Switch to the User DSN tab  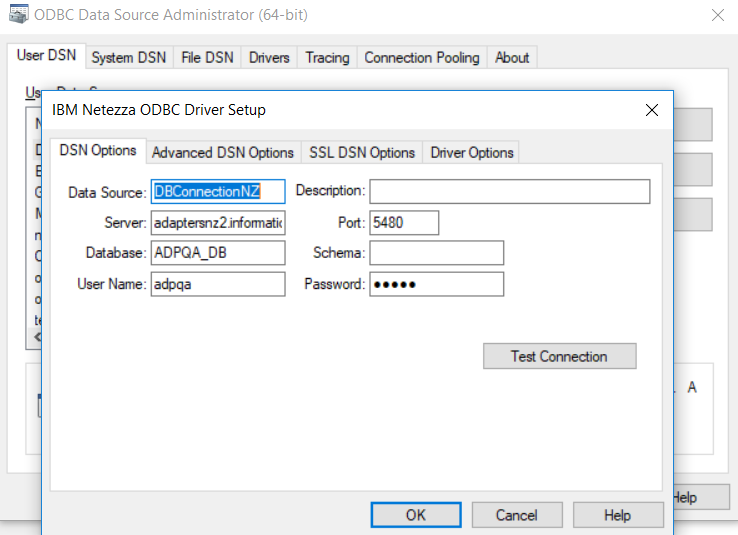point(46,56)
